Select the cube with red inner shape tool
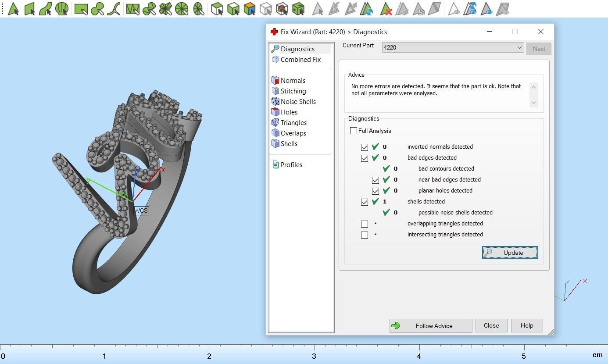This screenshot has width=608, height=364. point(282,9)
